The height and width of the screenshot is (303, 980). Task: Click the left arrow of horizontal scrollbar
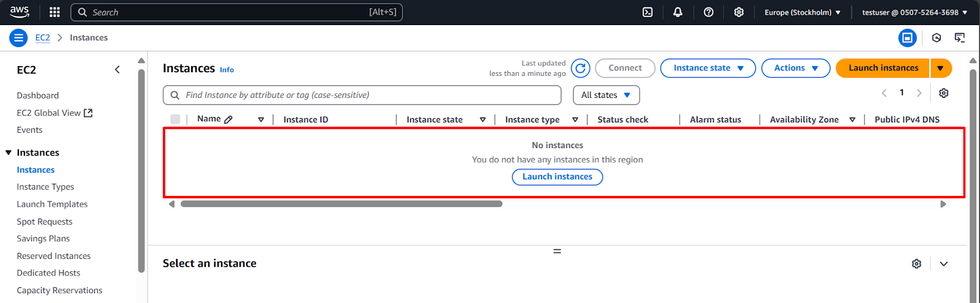pos(171,204)
